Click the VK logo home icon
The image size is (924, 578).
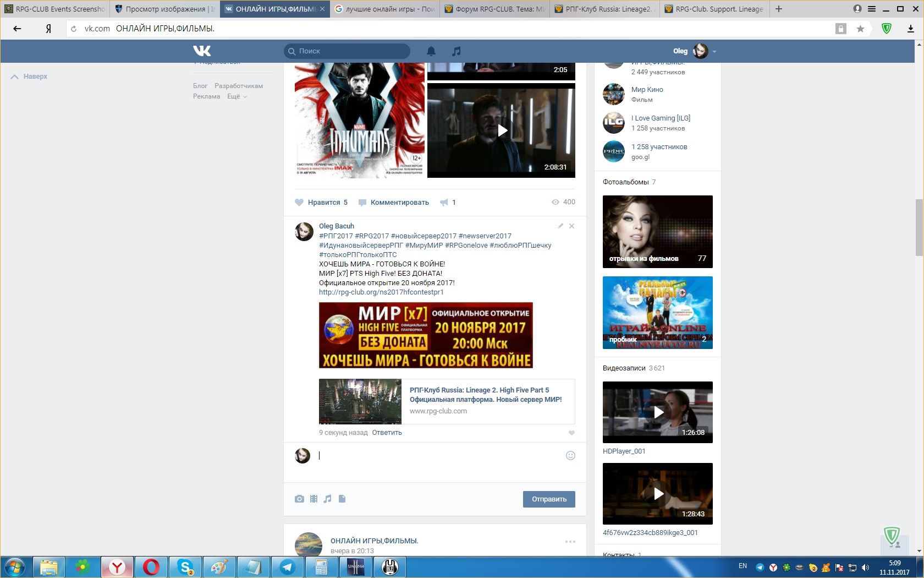point(202,51)
